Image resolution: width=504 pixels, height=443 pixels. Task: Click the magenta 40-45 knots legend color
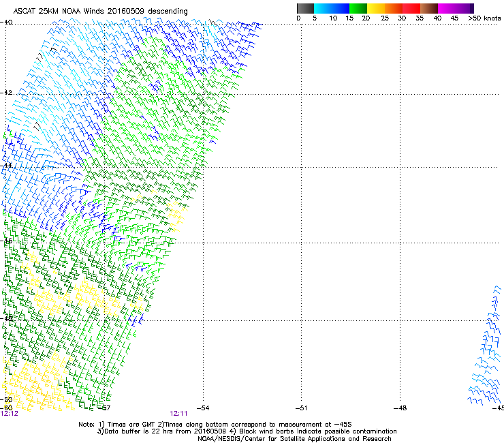click(447, 8)
